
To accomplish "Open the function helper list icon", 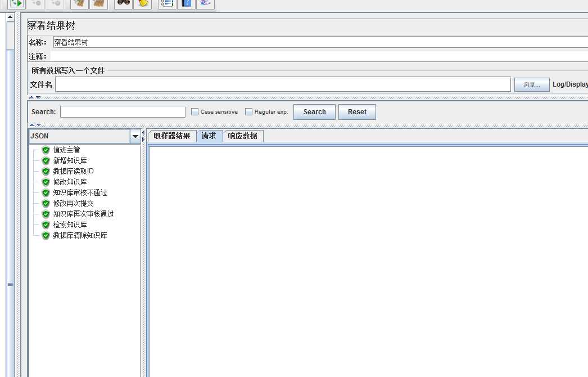I will coord(168,3).
